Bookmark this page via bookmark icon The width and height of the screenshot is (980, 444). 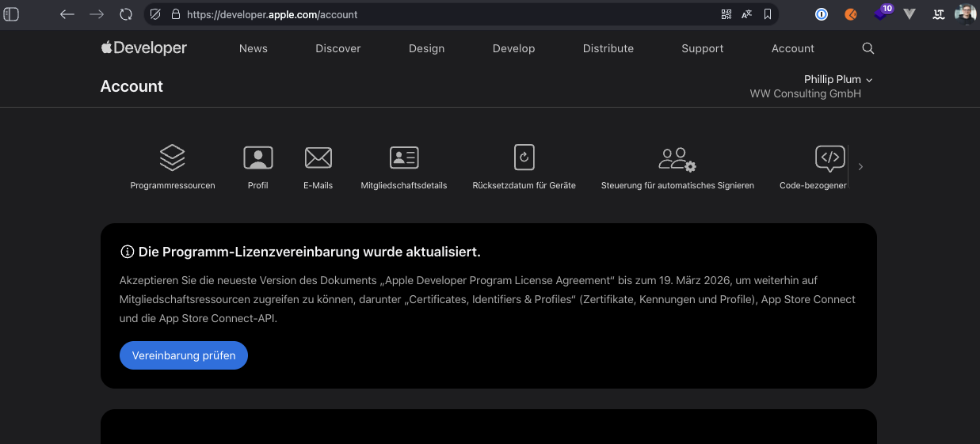(x=768, y=14)
